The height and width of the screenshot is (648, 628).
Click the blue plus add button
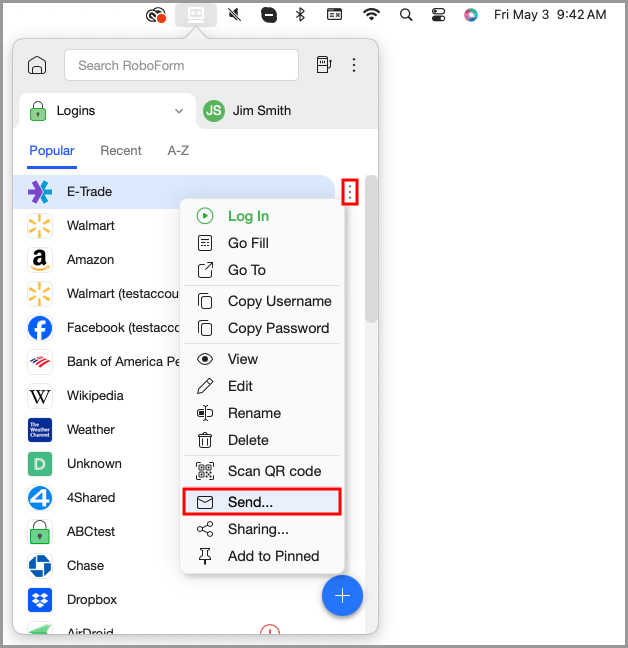342,596
